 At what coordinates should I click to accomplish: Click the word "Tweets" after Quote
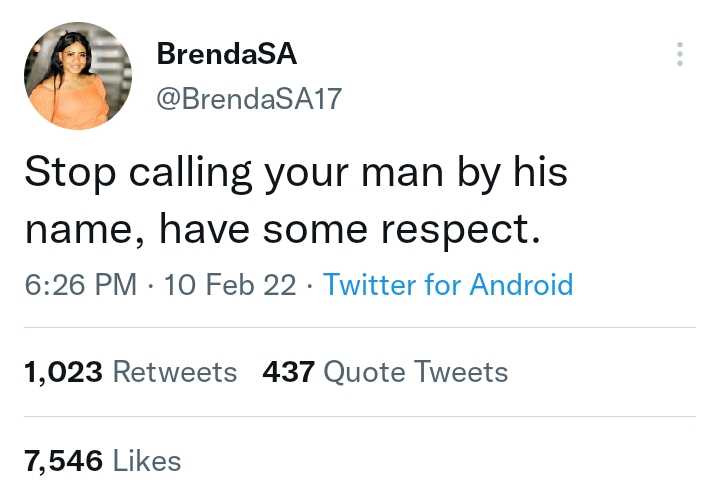point(461,372)
